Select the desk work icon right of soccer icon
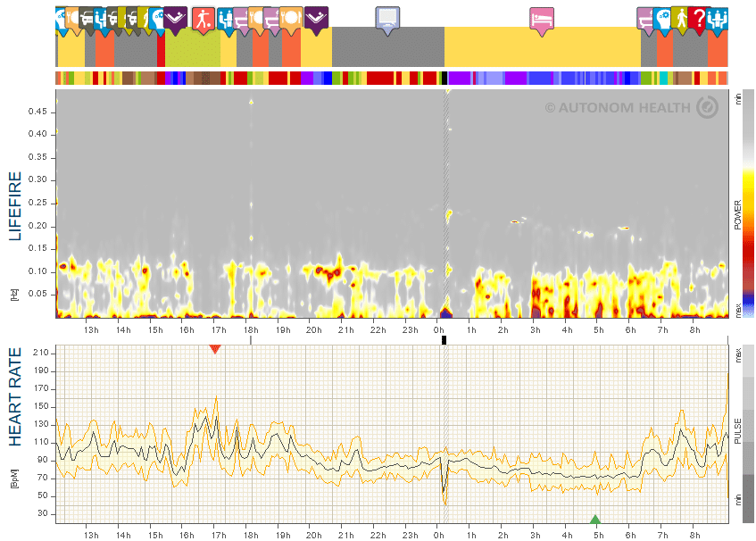 225,21
